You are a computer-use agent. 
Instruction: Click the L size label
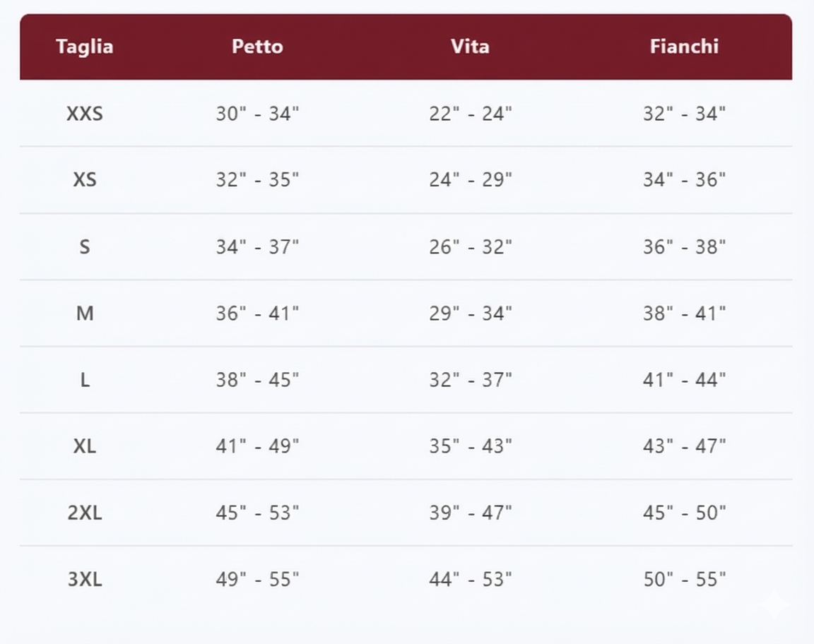[85, 380]
